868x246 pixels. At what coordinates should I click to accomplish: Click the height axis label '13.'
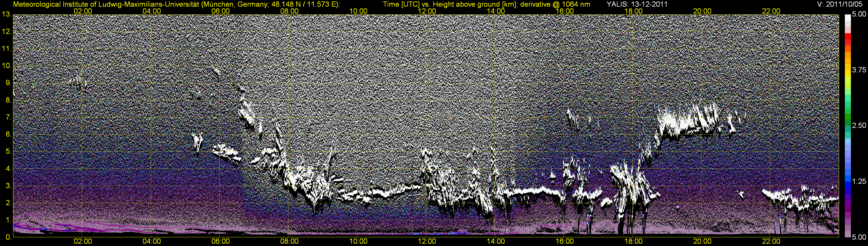click(x=7, y=14)
